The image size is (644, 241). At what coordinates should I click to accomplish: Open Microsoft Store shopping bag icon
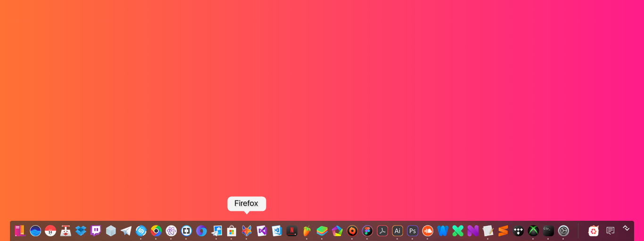pos(231,231)
